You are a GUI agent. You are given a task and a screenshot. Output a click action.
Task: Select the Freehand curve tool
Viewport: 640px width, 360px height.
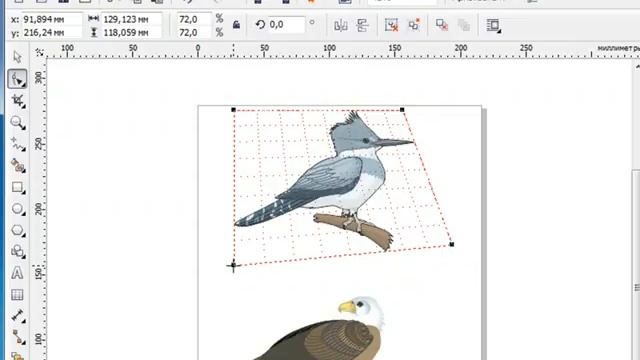tap(17, 144)
